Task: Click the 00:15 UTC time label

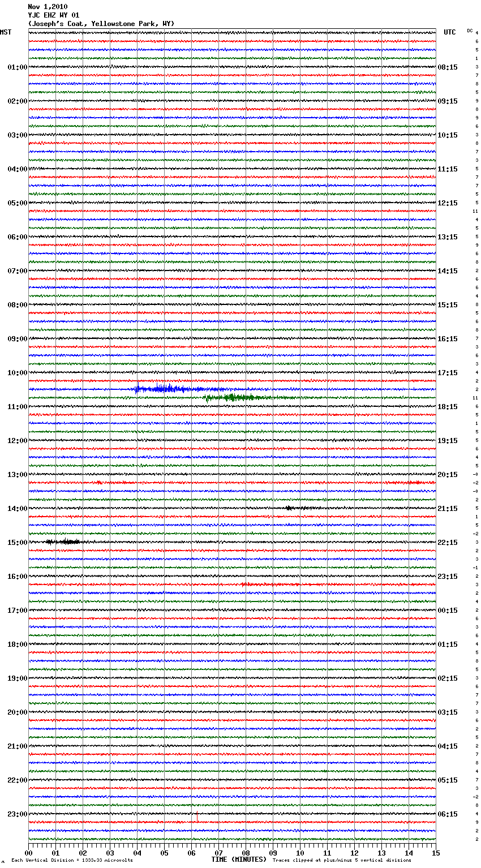Action: tap(448, 611)
